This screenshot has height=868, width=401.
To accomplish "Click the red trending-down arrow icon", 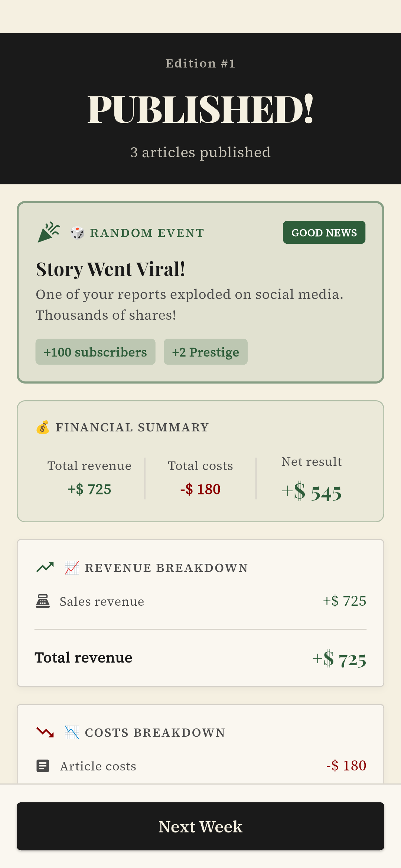I will 45,732.
